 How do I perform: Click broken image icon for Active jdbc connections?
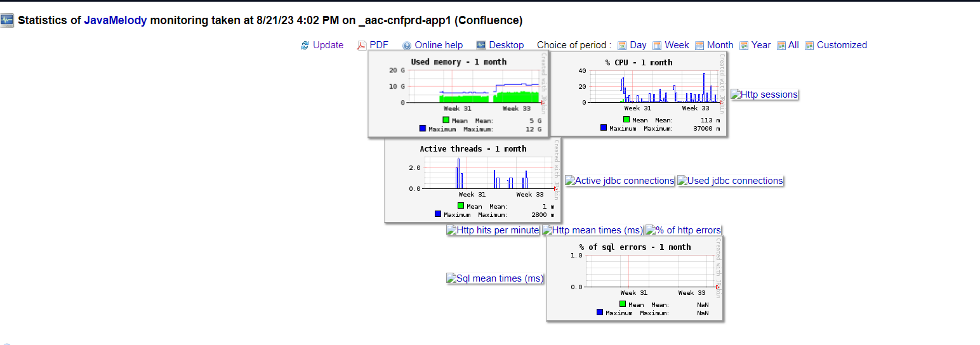[x=571, y=181]
